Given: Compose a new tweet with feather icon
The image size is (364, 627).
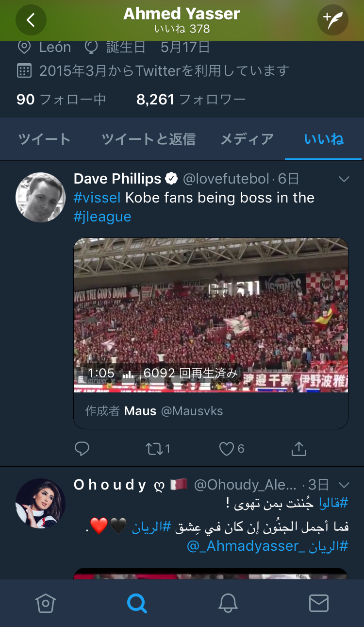Looking at the screenshot, I should pos(332,20).
